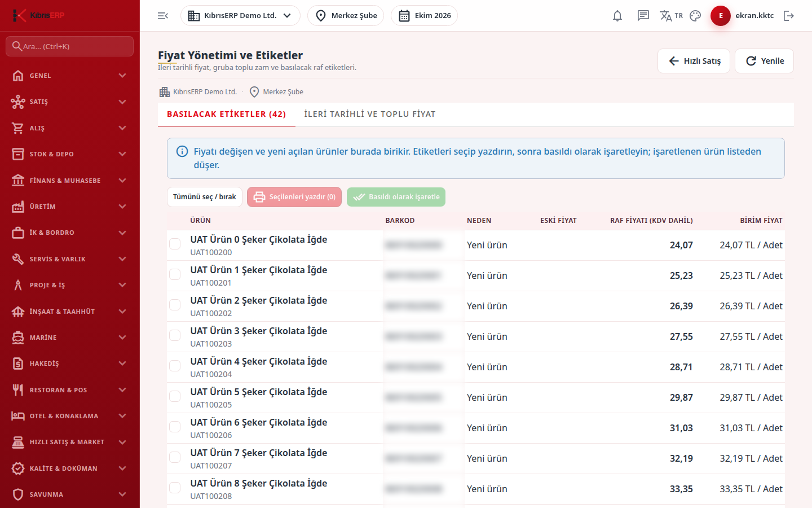This screenshot has width=812, height=508.
Task: Open the theme palette icon
Action: coord(695,16)
